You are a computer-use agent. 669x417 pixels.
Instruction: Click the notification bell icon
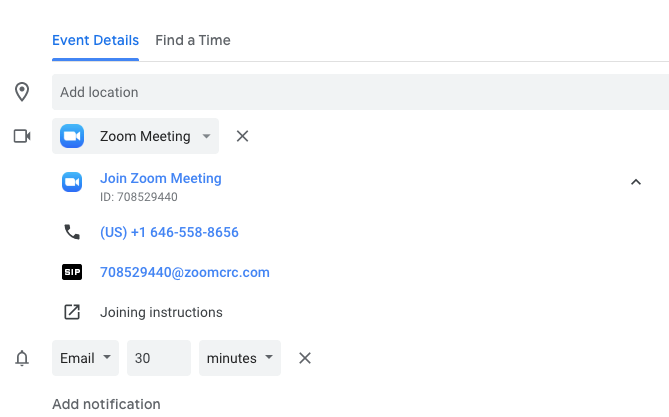pos(22,358)
